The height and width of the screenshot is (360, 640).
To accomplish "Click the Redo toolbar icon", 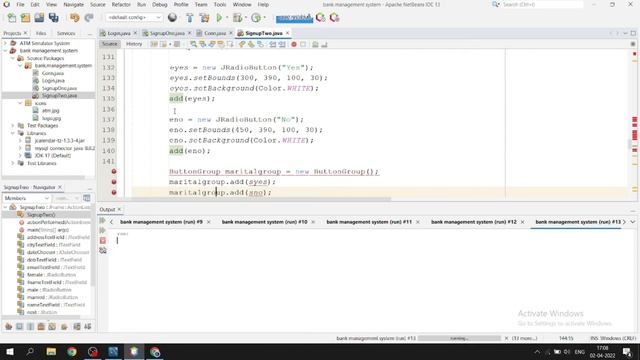I will [89, 18].
